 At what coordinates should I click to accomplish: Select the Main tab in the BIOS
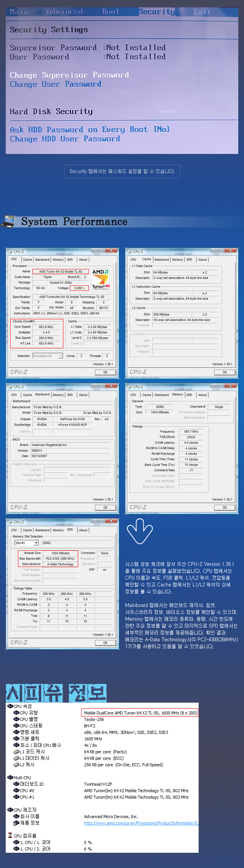coord(19,12)
